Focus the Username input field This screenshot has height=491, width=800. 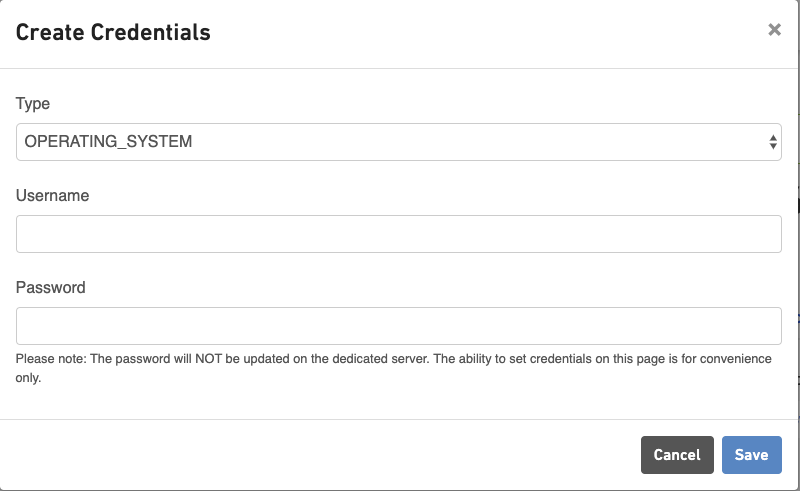398,234
